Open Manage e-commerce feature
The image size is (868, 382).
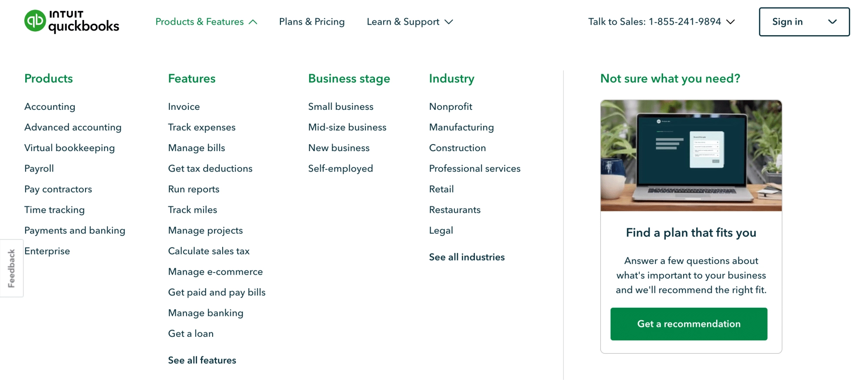coord(216,272)
